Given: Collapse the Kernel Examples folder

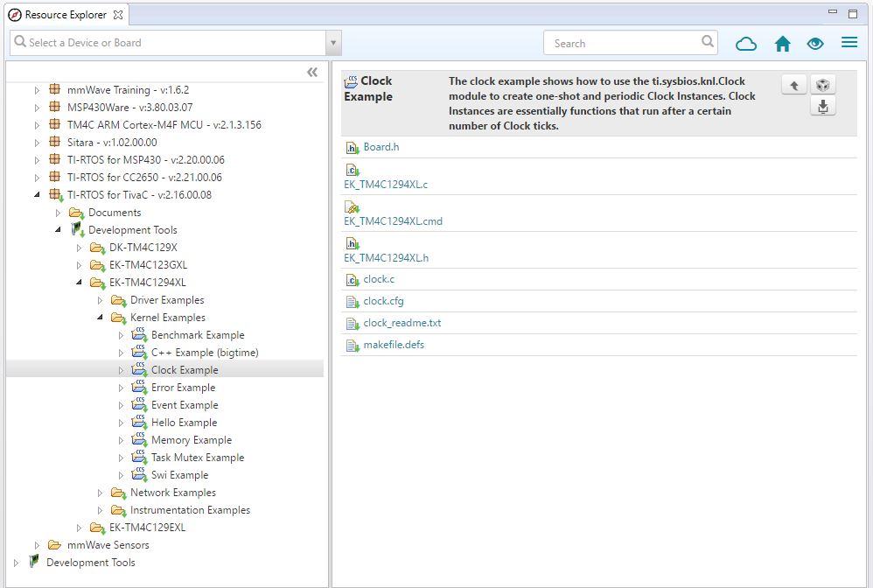Looking at the screenshot, I should [x=101, y=318].
